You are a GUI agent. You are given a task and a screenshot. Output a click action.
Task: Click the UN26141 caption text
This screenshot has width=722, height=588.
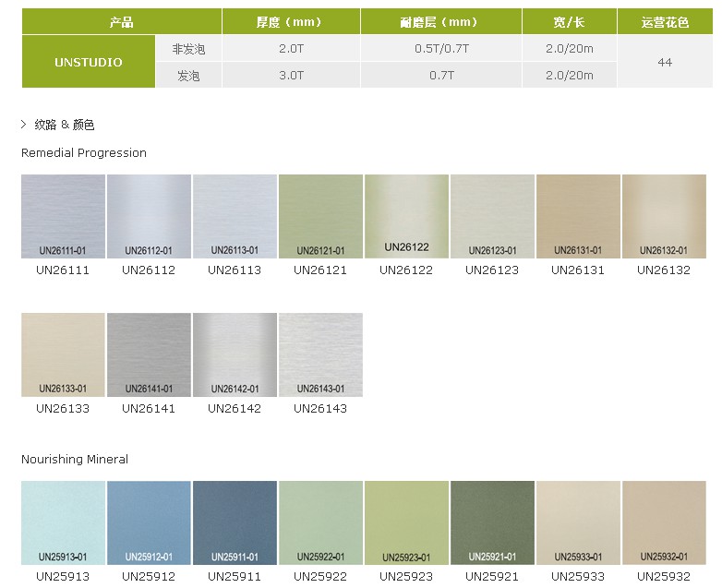[x=149, y=408]
